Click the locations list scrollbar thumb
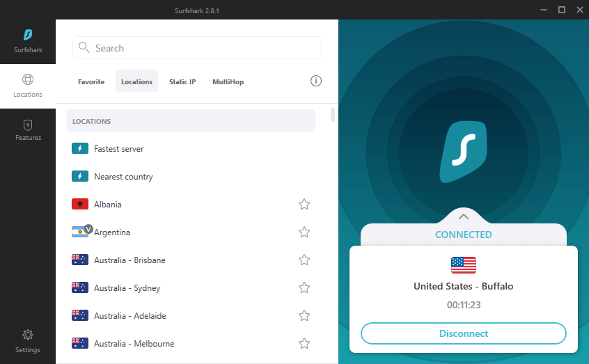The image size is (589, 364). click(x=332, y=115)
